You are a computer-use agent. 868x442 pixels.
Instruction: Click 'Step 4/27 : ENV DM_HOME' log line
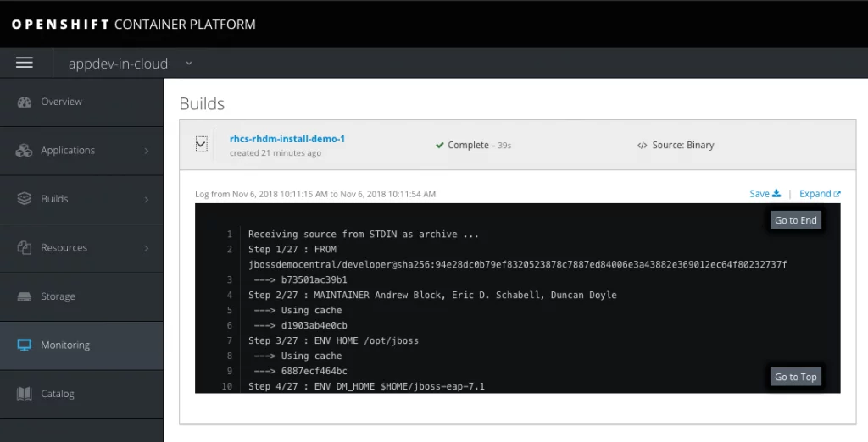click(x=366, y=386)
